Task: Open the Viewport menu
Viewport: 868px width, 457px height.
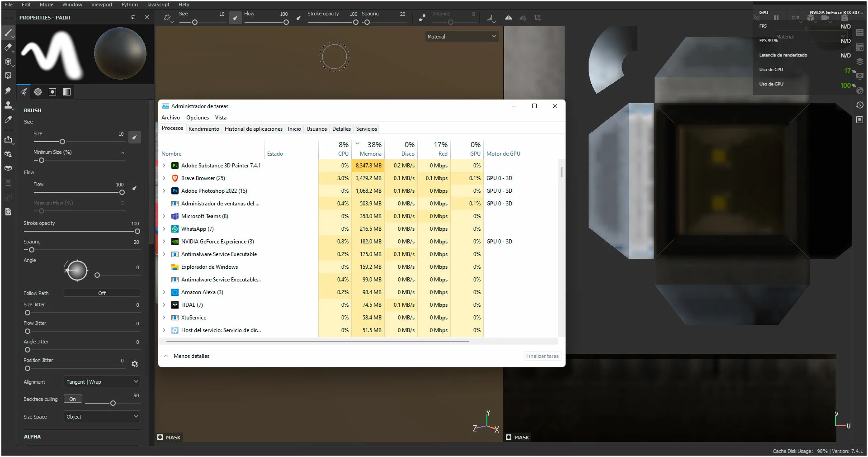Action: pyautogui.click(x=102, y=5)
